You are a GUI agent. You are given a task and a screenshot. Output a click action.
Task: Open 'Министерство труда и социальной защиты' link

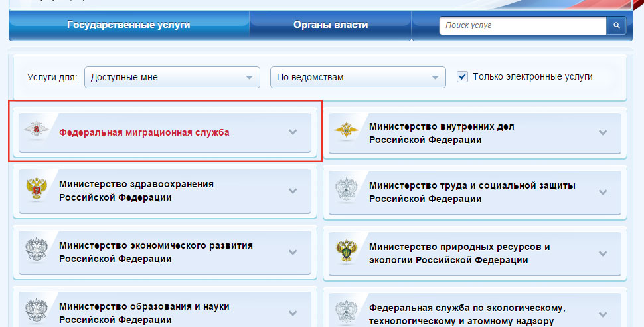[x=472, y=192]
